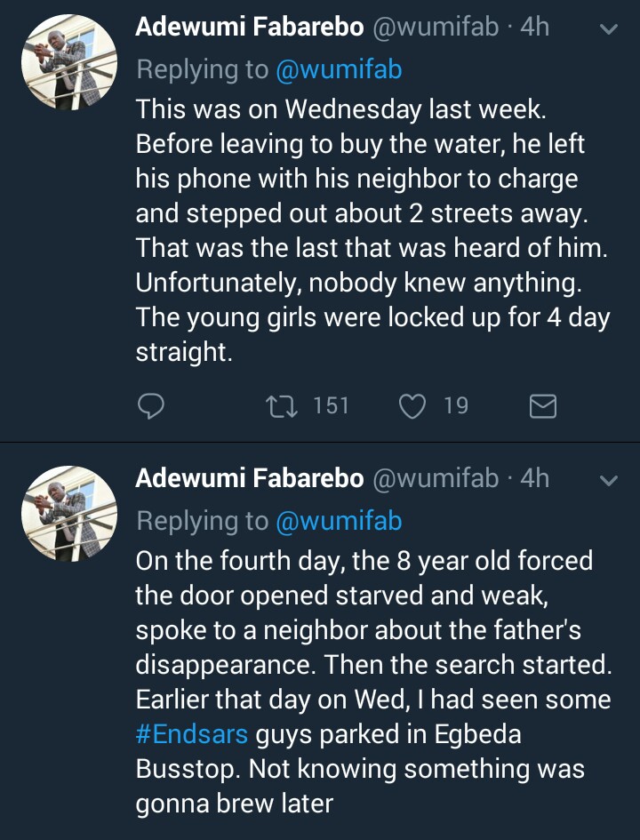Tap the Adewumi Fabarebo name on first tweet
The height and width of the screenshot is (840, 640).
(x=249, y=28)
